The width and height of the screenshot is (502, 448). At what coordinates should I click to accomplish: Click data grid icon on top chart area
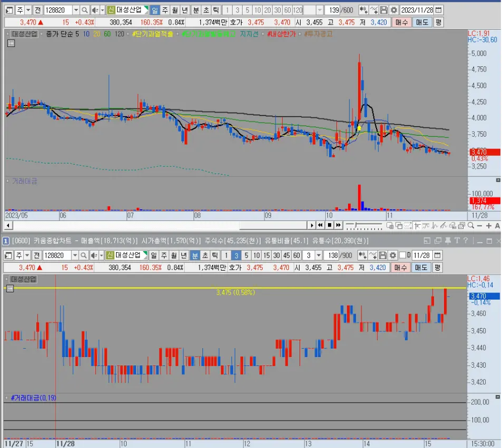tap(11, 43)
